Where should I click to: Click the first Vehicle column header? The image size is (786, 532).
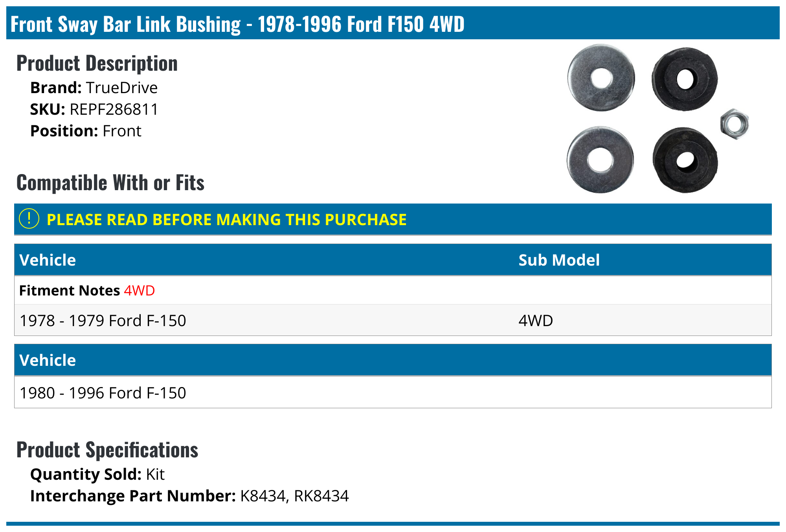click(48, 260)
